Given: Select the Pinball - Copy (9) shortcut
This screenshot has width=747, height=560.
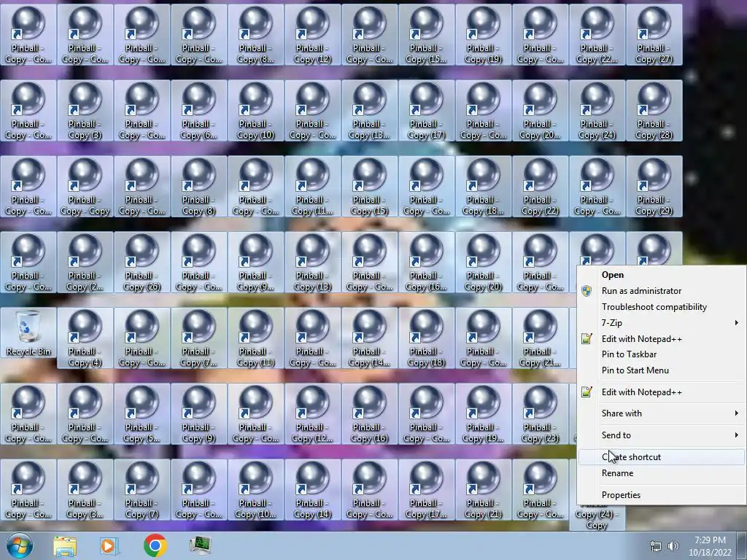Looking at the screenshot, I should pos(198,414).
